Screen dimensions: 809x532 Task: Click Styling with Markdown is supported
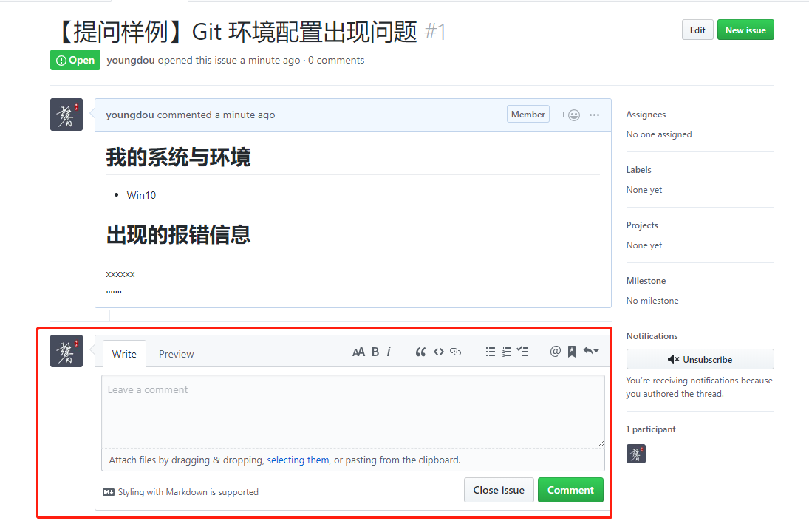tap(188, 492)
